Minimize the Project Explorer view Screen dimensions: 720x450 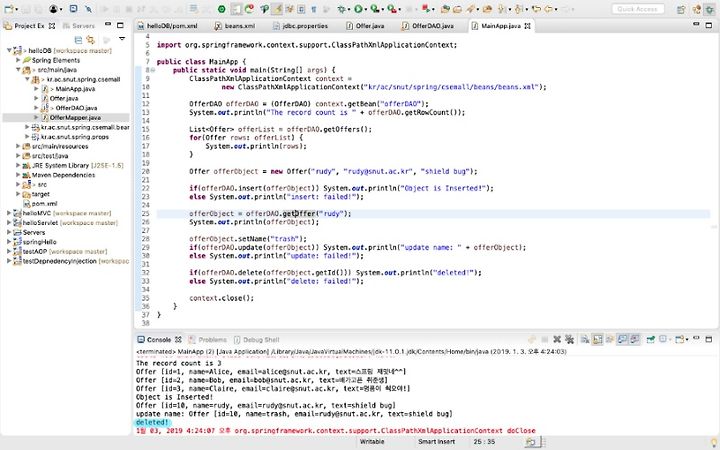[x=107, y=24]
